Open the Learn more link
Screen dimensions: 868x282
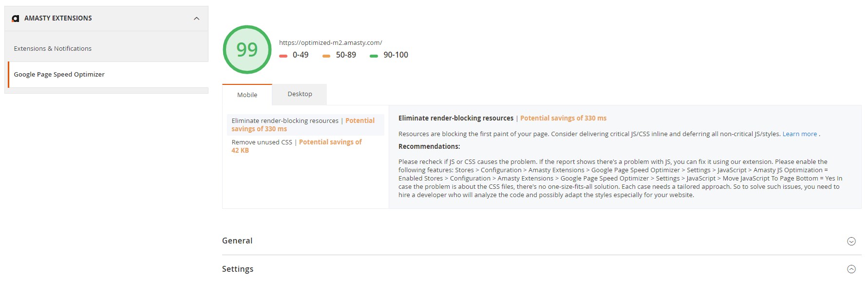click(799, 134)
